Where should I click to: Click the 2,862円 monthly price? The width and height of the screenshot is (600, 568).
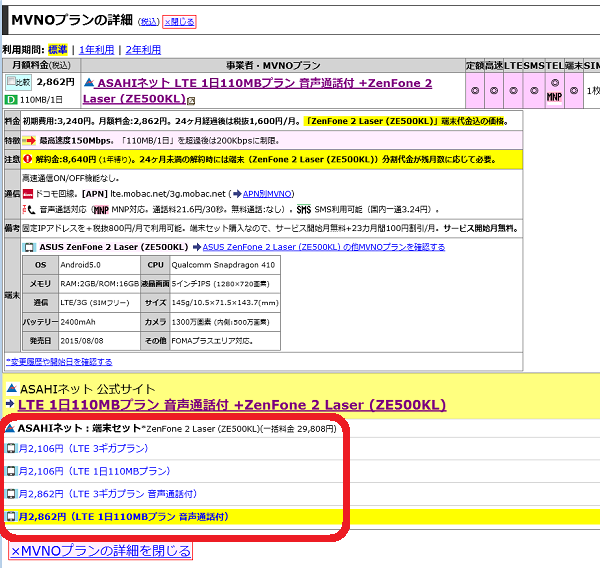[55, 82]
